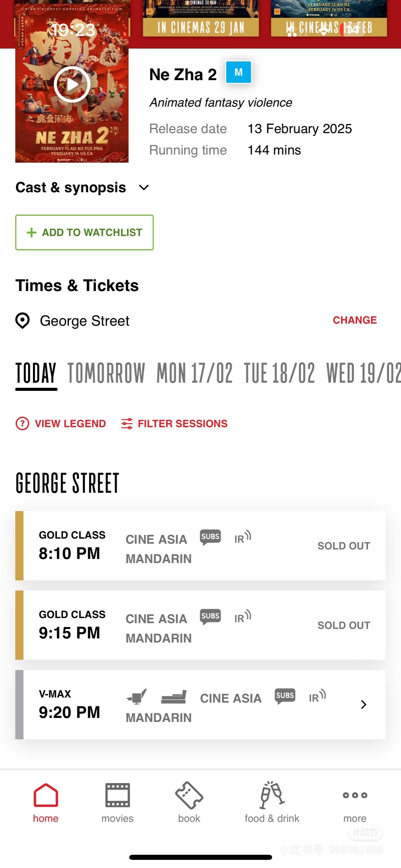Tap subtitles icon on 9:15 PM session
Viewport: 401px width, 868px height.
point(210,616)
